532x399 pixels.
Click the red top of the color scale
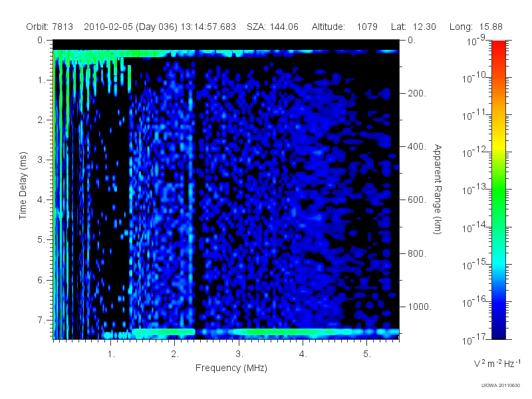(499, 46)
